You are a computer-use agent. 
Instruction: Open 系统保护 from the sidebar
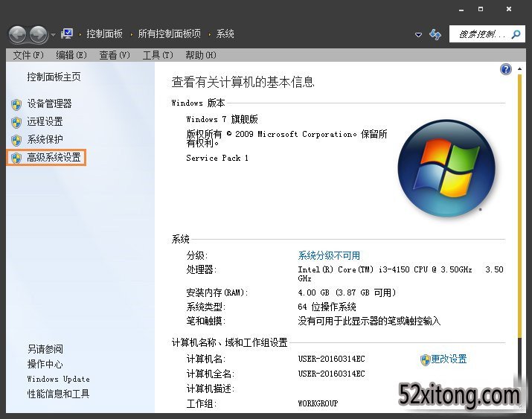point(45,139)
